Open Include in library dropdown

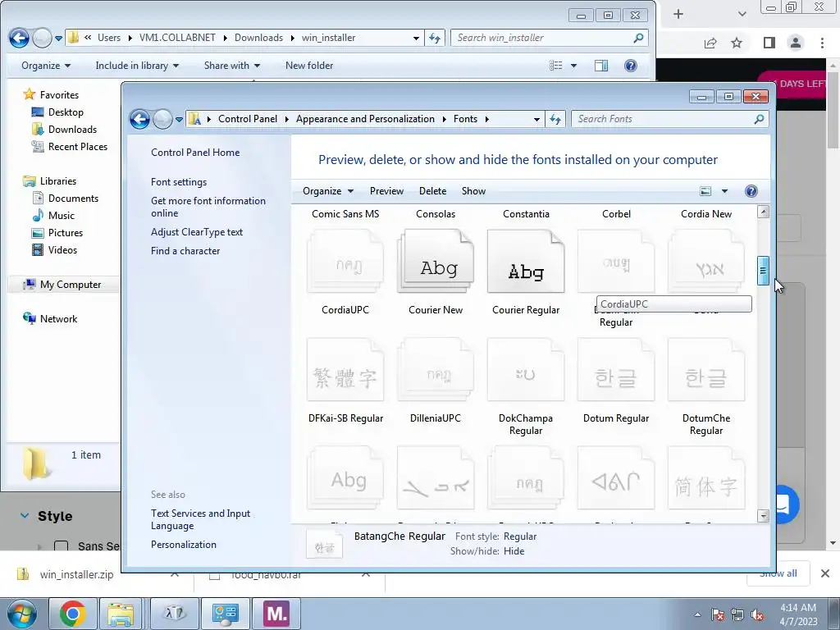pyautogui.click(x=137, y=66)
